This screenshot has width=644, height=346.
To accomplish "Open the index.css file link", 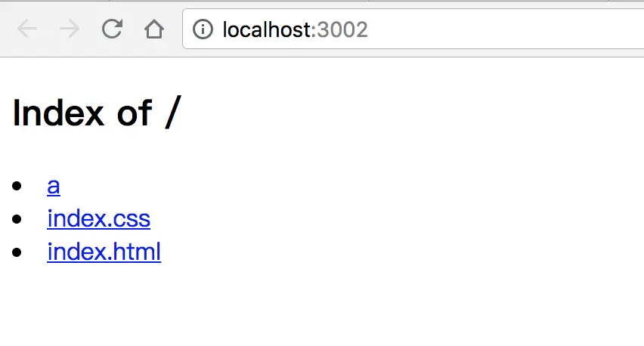I will [98, 218].
